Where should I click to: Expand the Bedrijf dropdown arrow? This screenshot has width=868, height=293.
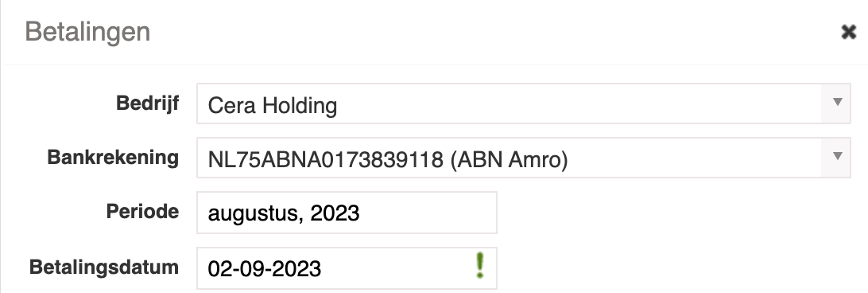pos(837,104)
